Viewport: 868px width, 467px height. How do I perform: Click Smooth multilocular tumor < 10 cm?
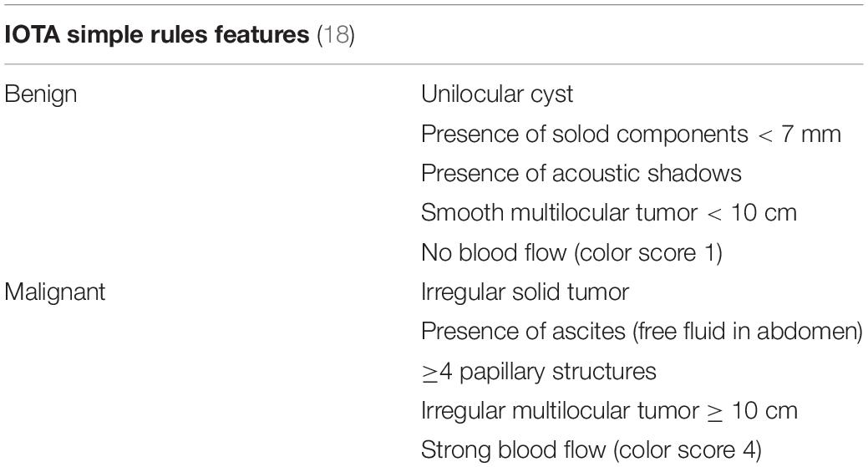pyautogui.click(x=609, y=213)
